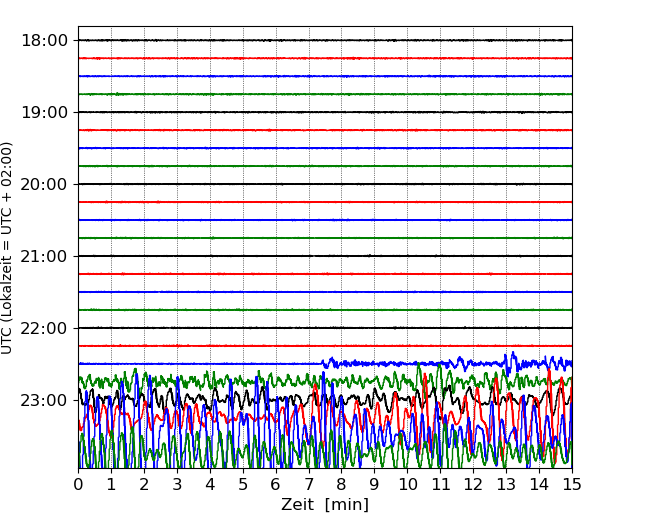Click the black seismogram trace at 20:00
This screenshot has height=520, width=650.
pos(325,184)
